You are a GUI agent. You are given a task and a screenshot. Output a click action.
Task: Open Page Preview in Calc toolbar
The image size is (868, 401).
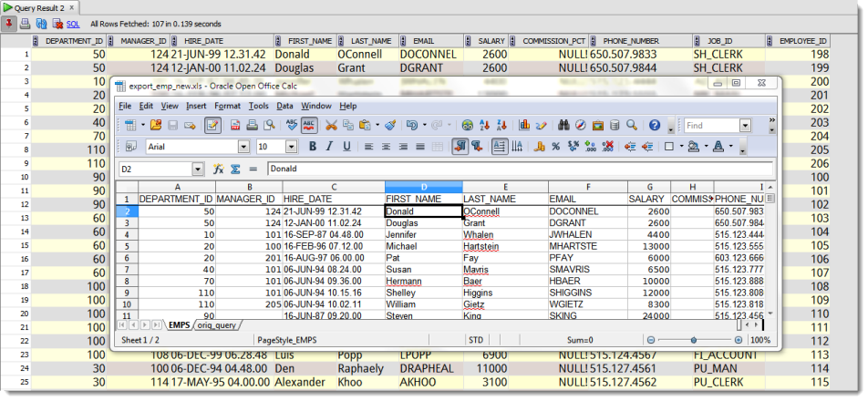tap(270, 126)
